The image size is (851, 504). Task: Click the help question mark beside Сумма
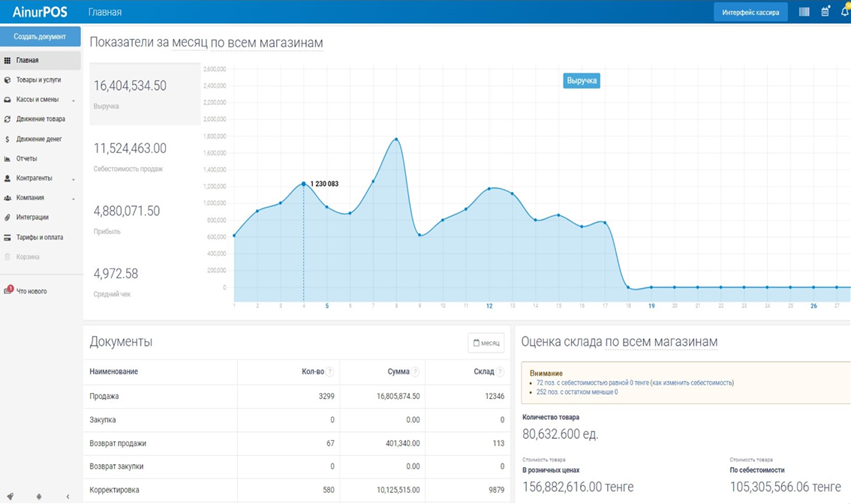[415, 372]
